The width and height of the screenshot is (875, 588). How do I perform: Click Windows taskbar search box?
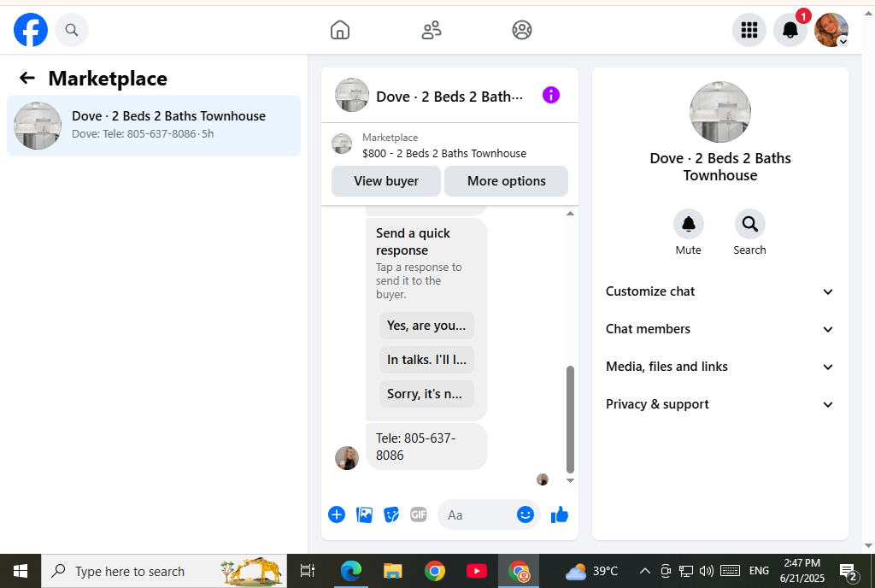164,571
